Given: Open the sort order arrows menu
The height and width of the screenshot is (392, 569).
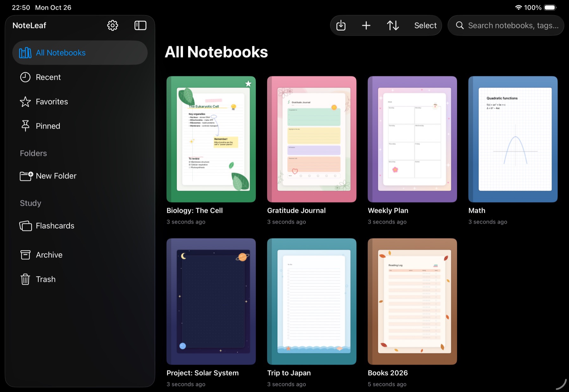Looking at the screenshot, I should click(393, 25).
